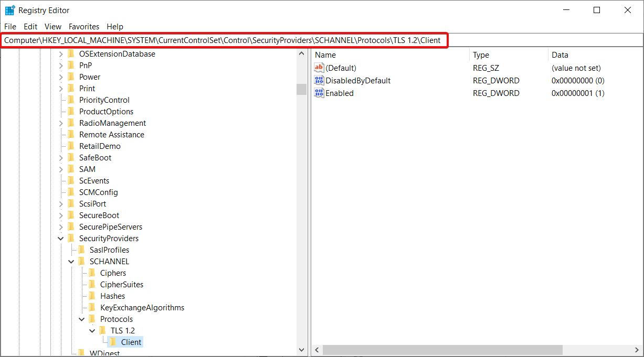Viewport: 644px width, 357px height.
Task: Click the DWORD icon beside Enabled
Action: click(319, 93)
